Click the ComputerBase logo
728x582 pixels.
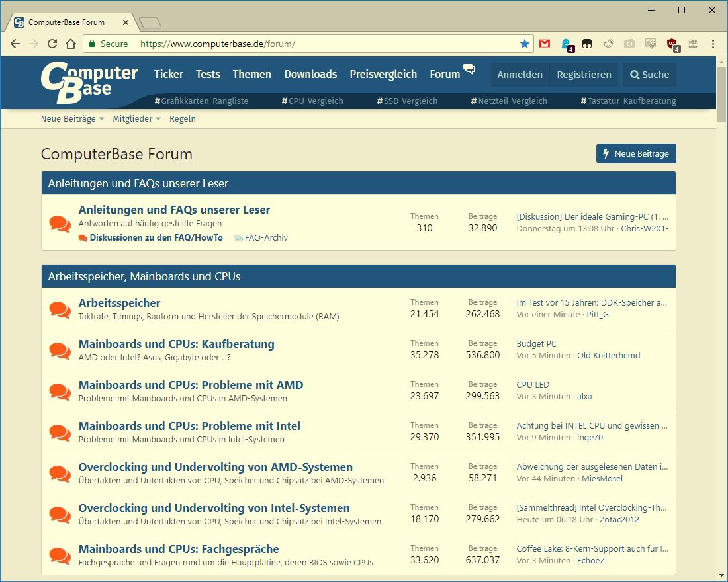[89, 82]
